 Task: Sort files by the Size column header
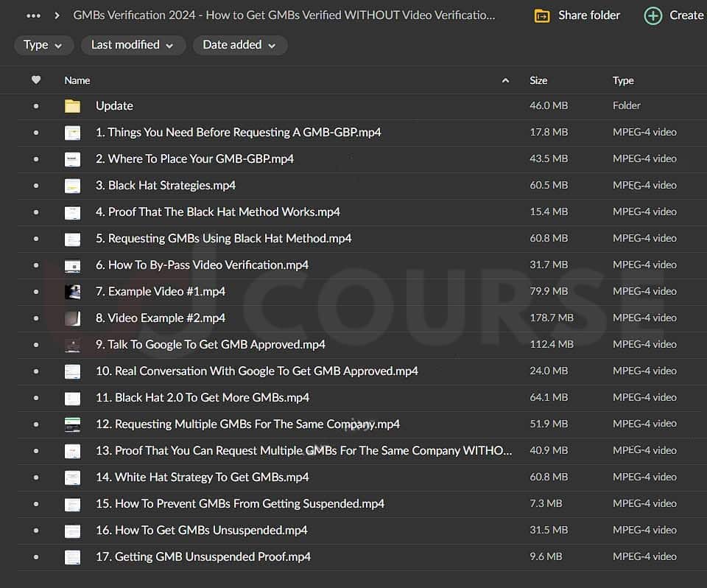tap(538, 80)
